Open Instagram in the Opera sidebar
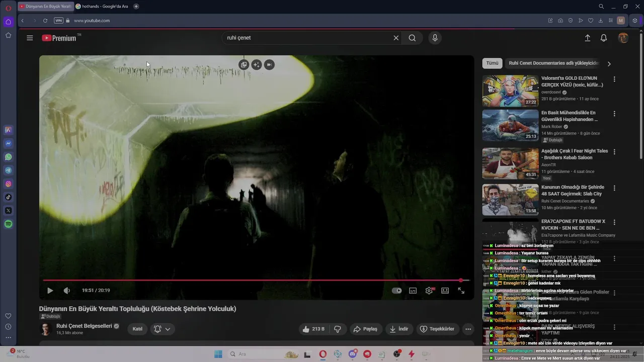644x362 pixels. 8,184
